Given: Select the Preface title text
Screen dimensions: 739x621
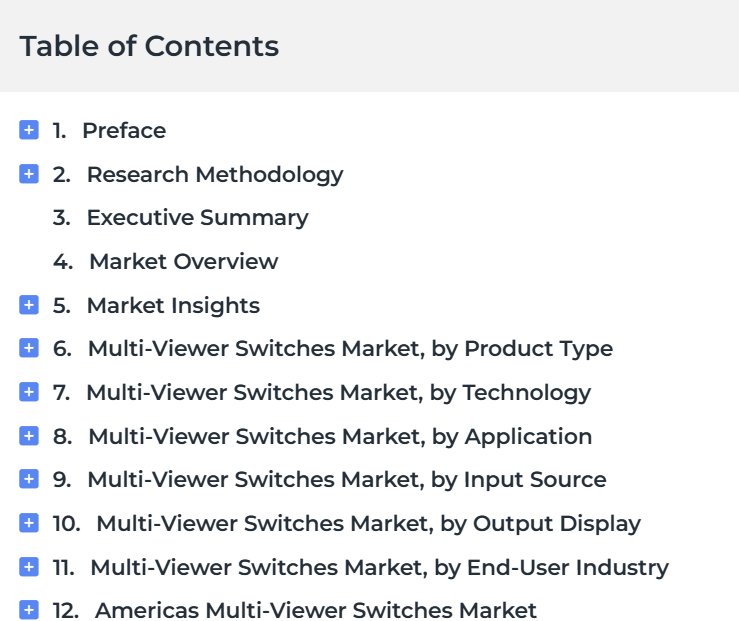Looking at the screenshot, I should pos(124,131).
